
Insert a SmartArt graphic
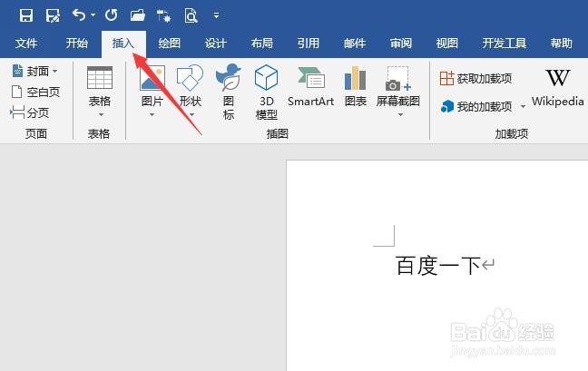(311, 86)
